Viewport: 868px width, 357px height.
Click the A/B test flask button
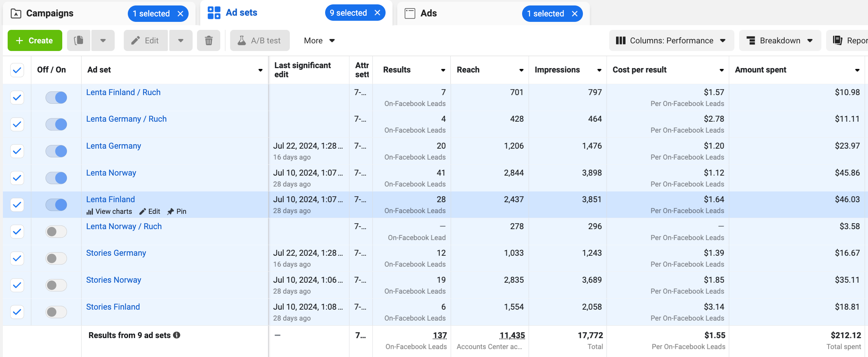tap(260, 40)
